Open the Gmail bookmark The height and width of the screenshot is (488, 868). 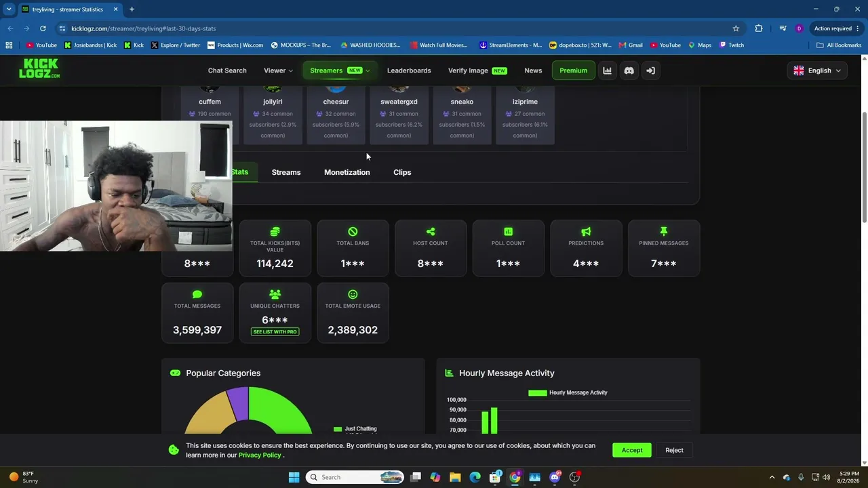(x=631, y=45)
